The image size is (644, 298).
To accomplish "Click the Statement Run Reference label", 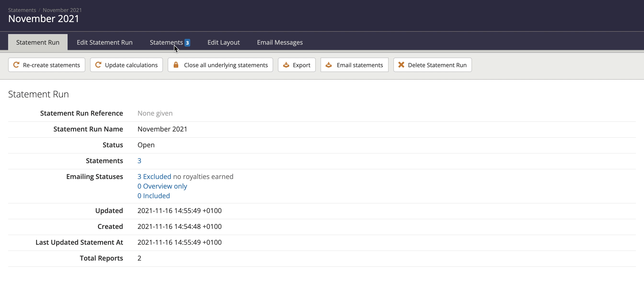I will point(81,113).
